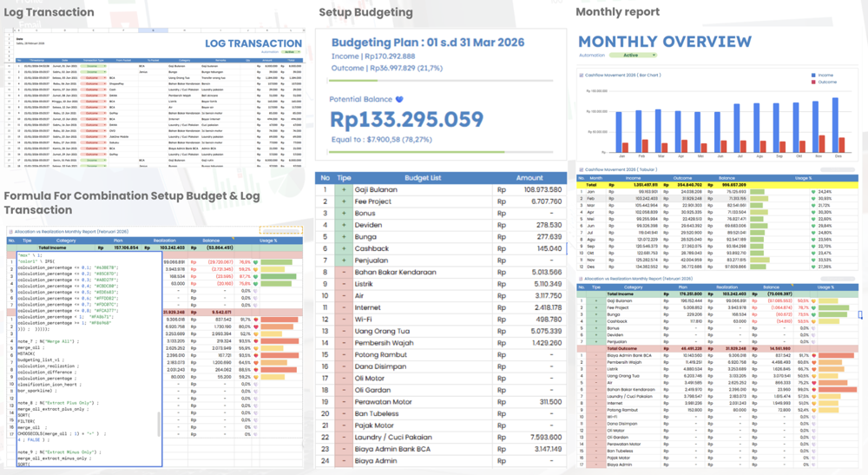
Task: Click the minus sign in the Listrik row
Action: coord(344,284)
